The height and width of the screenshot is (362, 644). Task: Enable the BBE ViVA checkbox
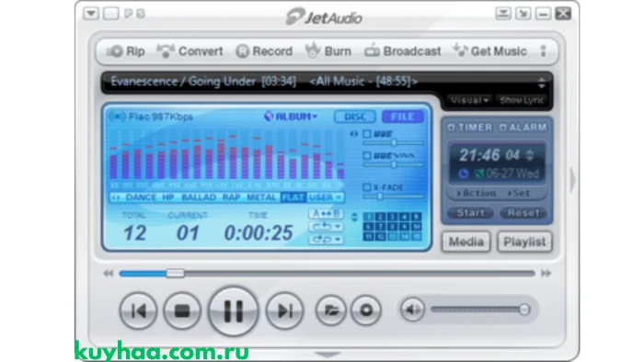[367, 155]
